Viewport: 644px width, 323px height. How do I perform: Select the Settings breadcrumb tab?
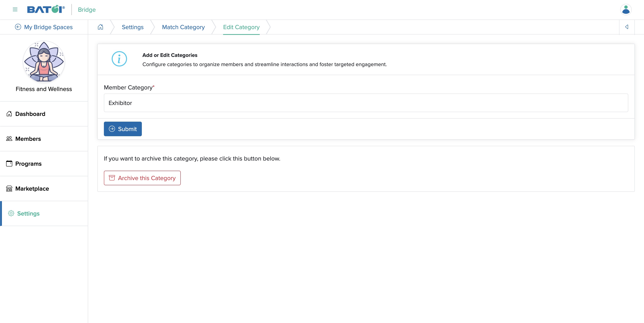133,27
